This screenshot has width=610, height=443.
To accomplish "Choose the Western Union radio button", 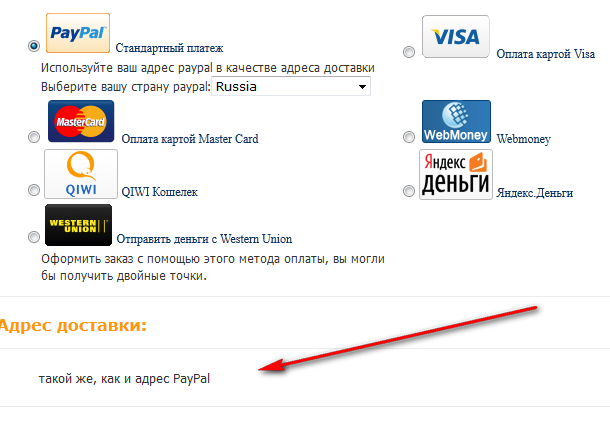I will pyautogui.click(x=34, y=237).
